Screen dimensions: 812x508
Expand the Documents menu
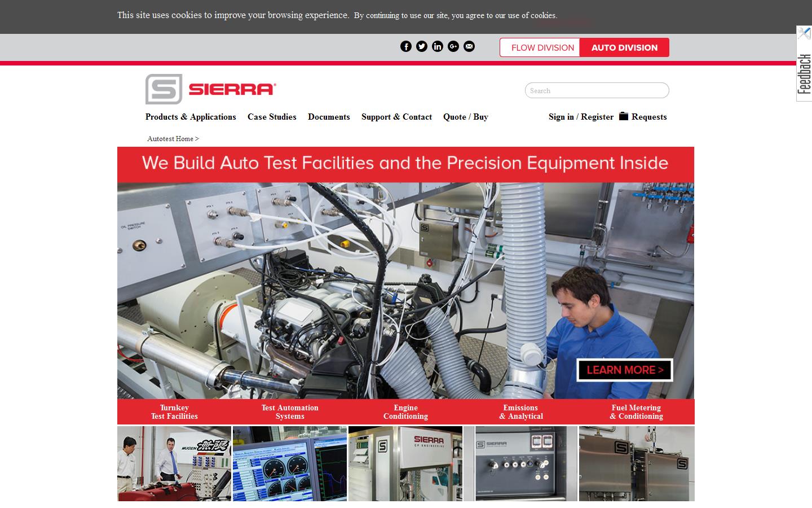[x=329, y=117]
